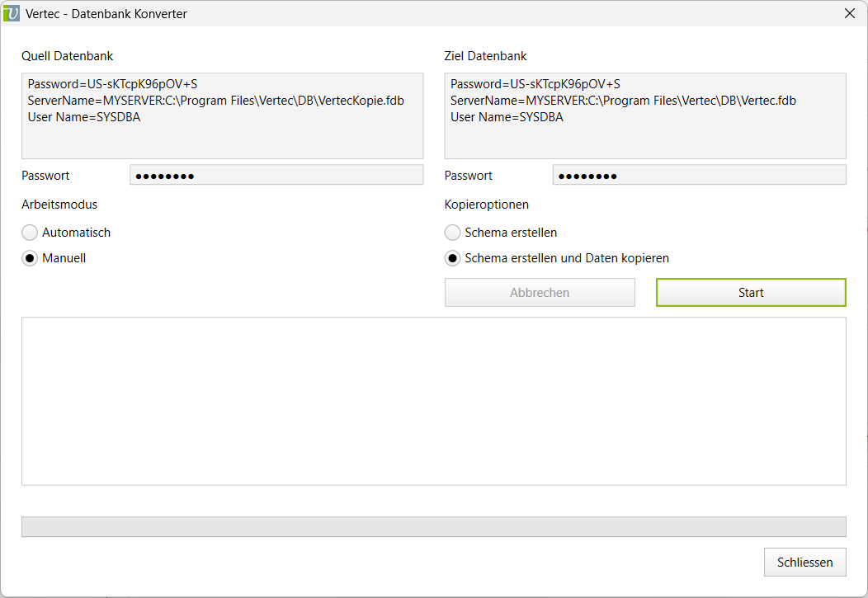Focus the Quell Datenbank Passwort field
Screen dimensions: 868x598
[x=276, y=175]
